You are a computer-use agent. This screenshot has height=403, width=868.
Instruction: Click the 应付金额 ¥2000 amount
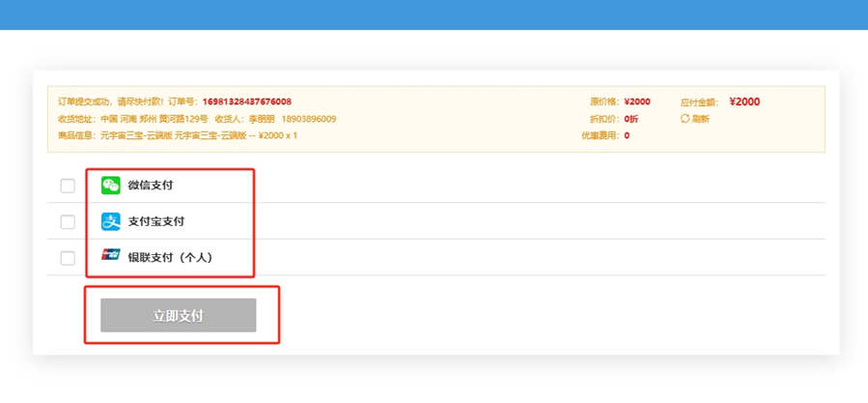click(744, 101)
